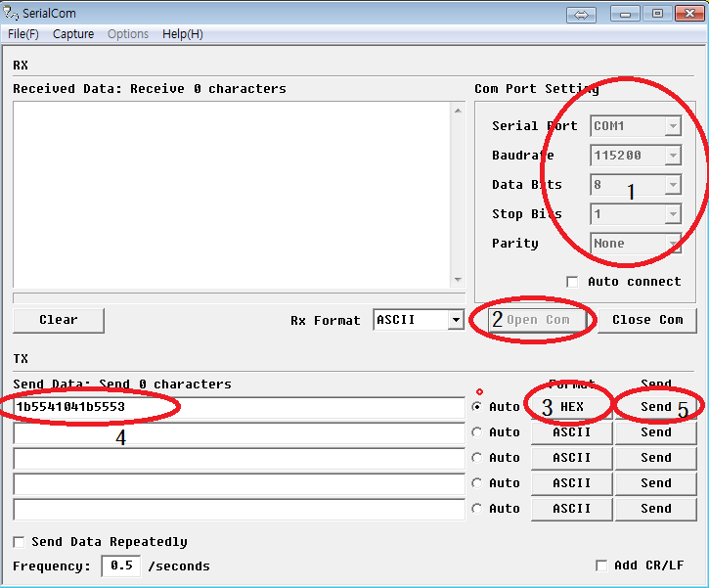Toggle Send Data Repeatedly checkbox
This screenshot has width=709, height=588.
(x=19, y=542)
